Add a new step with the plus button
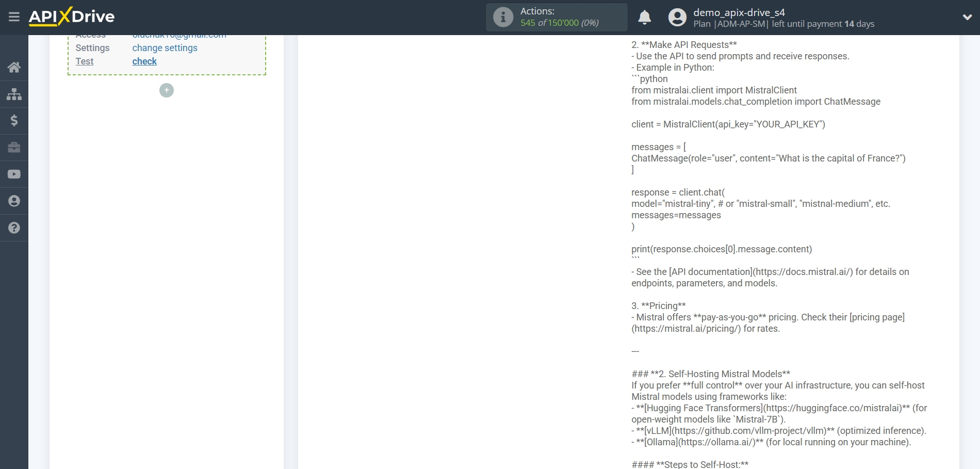Screen dimensions: 980x469 click(x=166, y=90)
